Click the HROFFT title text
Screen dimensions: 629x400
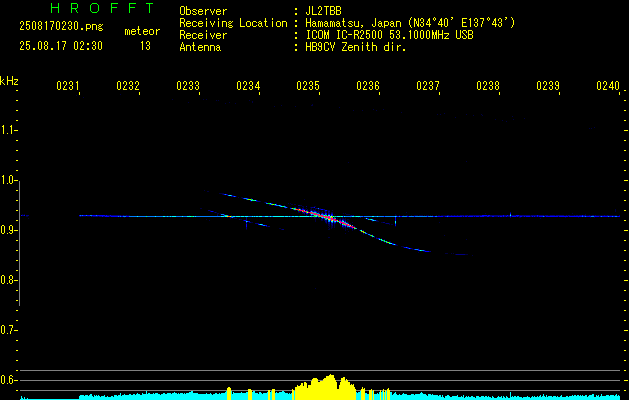(x=103, y=8)
